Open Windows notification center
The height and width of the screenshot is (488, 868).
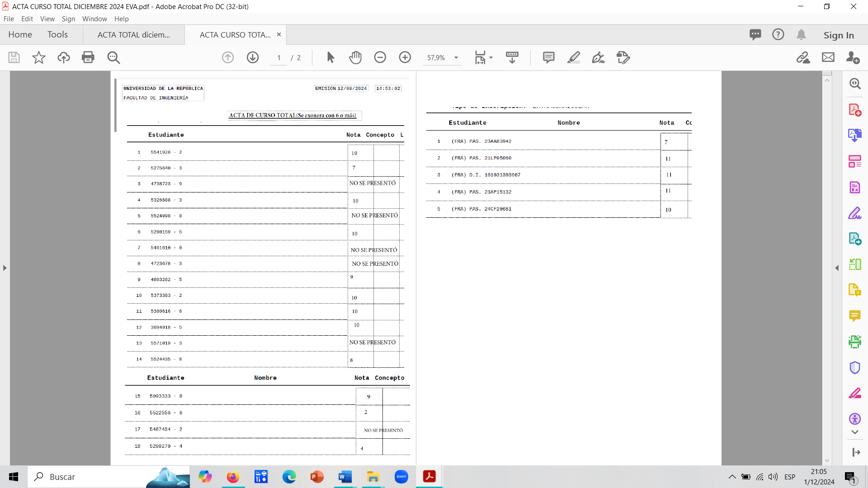pos(850,477)
